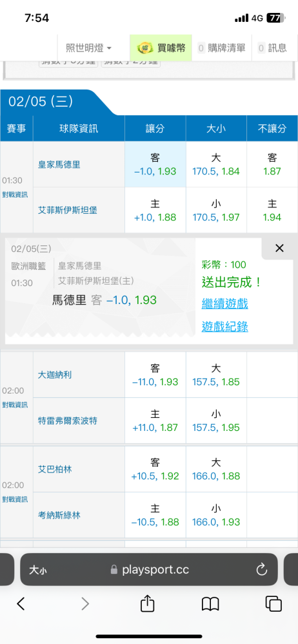Reload the playsport.cc page
Image resolution: width=298 pixels, height=644 pixels.
coord(262,569)
